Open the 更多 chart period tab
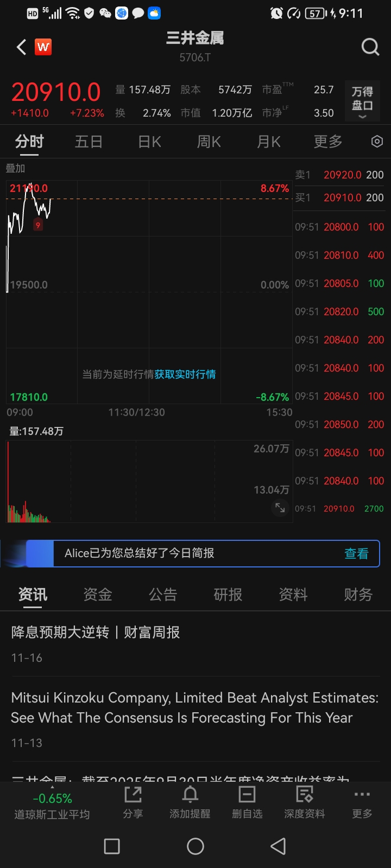The image size is (391, 868). pos(328,142)
